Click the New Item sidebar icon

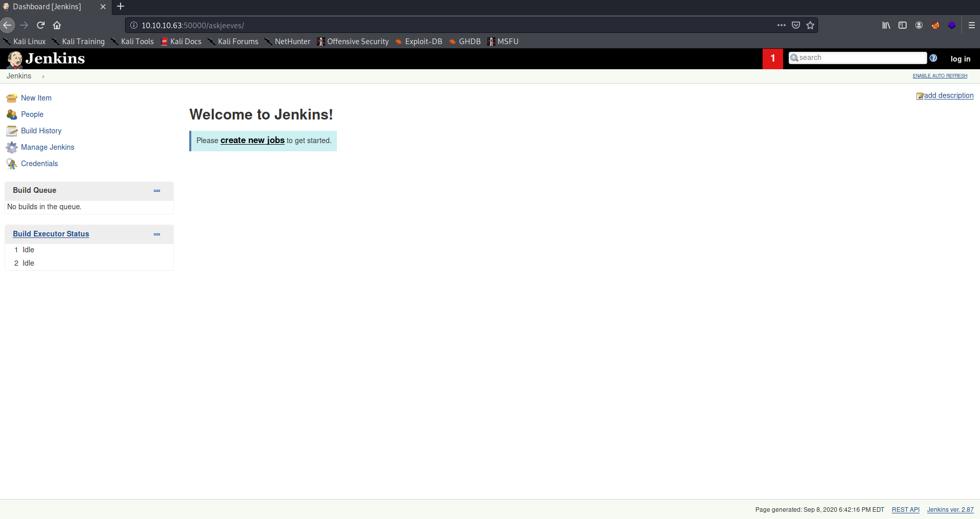point(11,97)
